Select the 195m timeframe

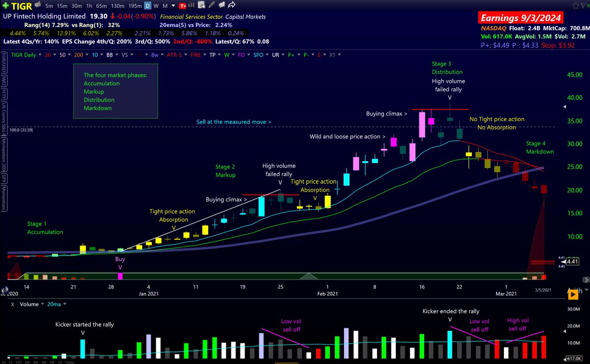pyautogui.click(x=135, y=6)
